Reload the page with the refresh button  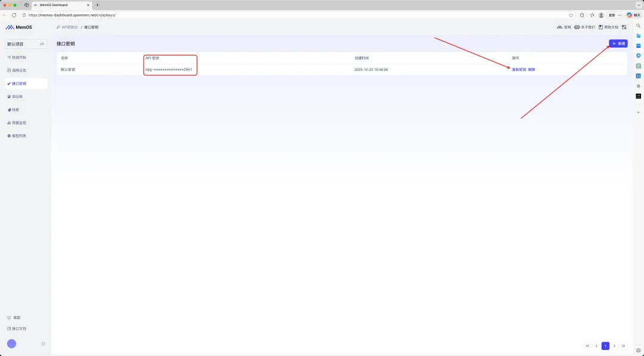point(14,15)
